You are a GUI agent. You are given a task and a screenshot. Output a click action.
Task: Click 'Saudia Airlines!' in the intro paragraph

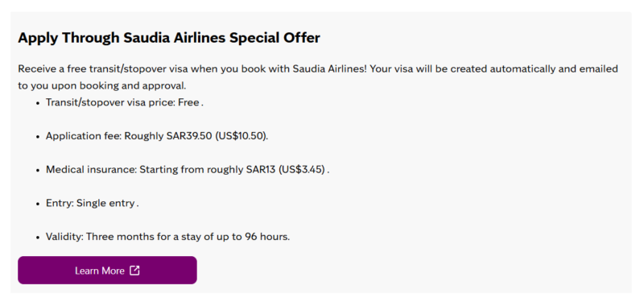pos(329,68)
